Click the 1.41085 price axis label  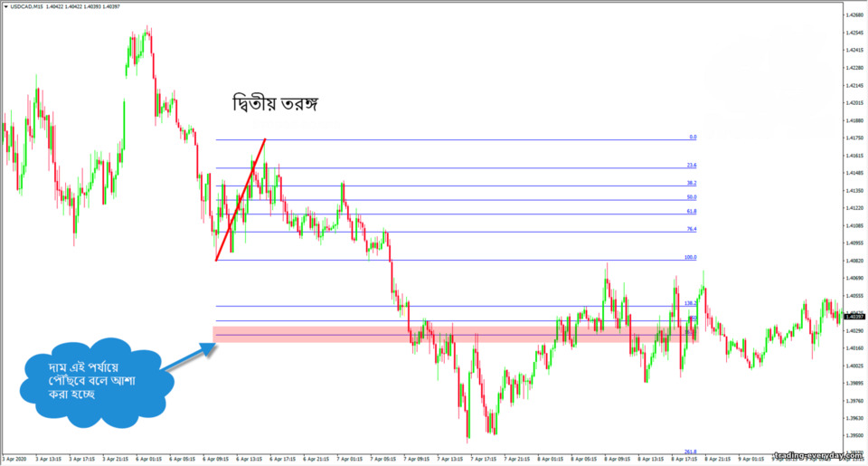pos(854,225)
